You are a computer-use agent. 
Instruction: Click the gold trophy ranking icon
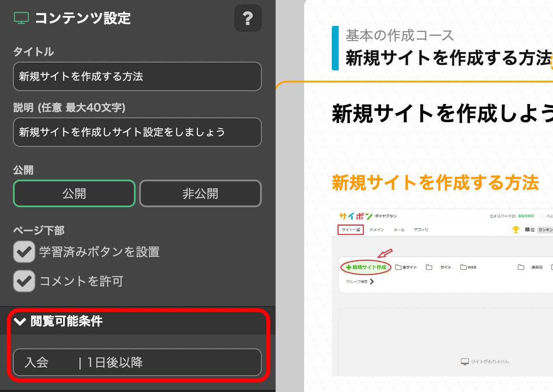pos(515,230)
